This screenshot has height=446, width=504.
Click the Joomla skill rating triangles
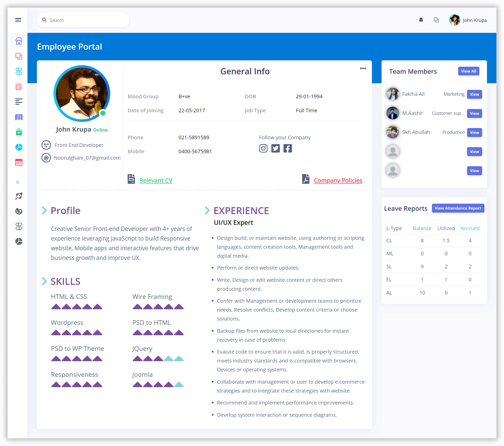[x=158, y=385]
